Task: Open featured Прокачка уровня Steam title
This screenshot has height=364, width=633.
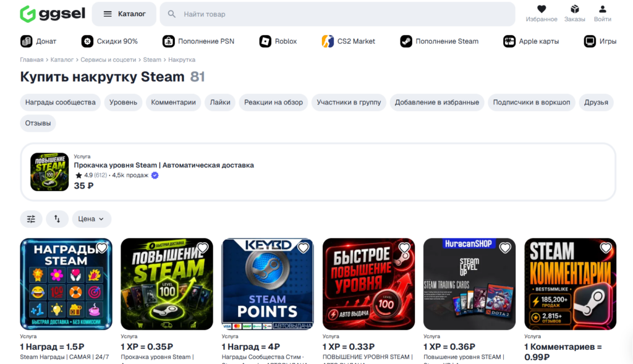Action: point(163,165)
